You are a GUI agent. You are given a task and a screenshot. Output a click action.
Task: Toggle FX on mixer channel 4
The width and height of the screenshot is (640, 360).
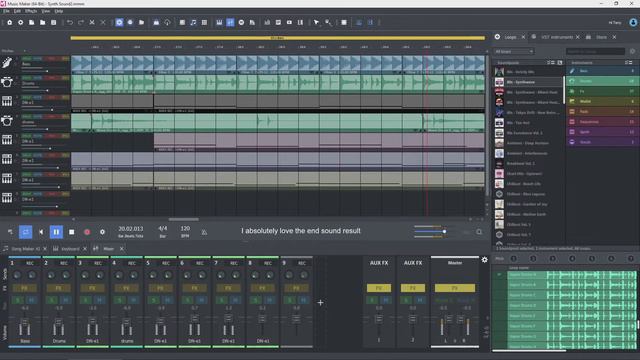126,288
